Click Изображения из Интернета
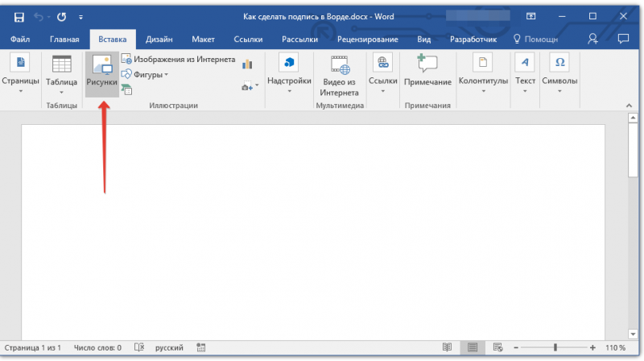 (x=178, y=59)
